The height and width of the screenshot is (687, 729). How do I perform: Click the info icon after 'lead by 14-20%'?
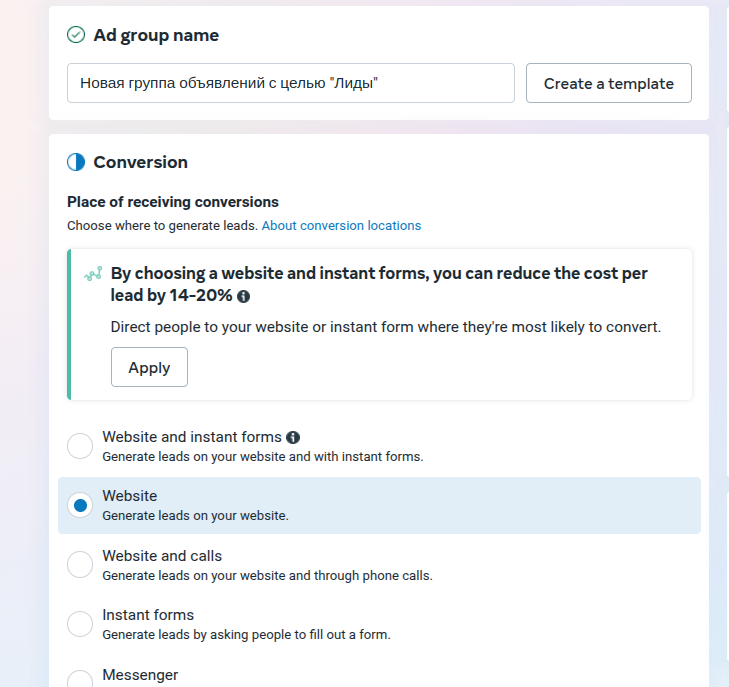(243, 297)
